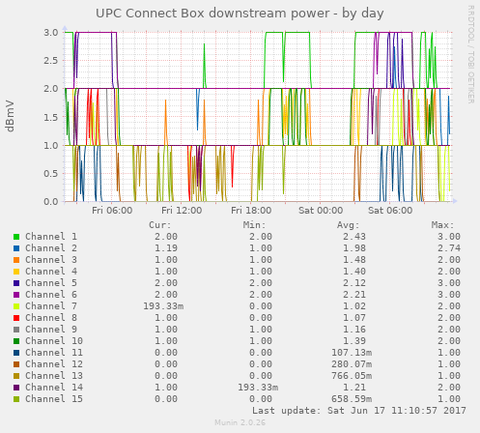Click the plot area of the power graph

(258, 117)
